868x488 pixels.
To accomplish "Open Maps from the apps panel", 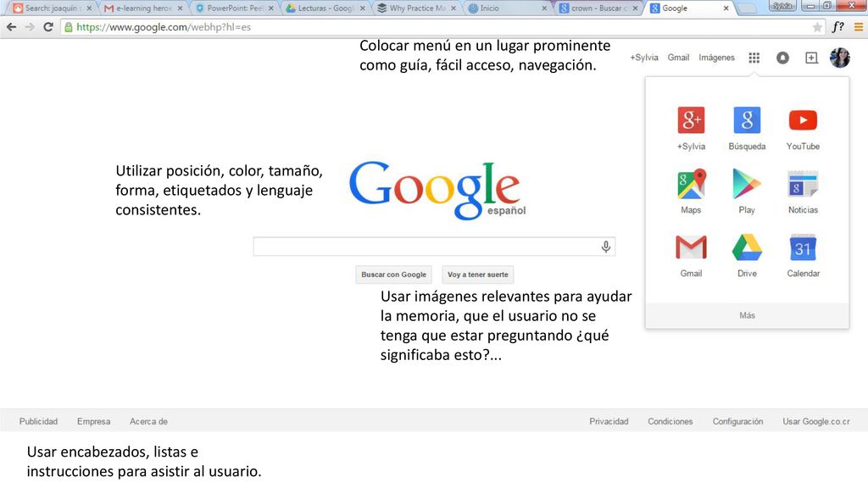I will [691, 184].
